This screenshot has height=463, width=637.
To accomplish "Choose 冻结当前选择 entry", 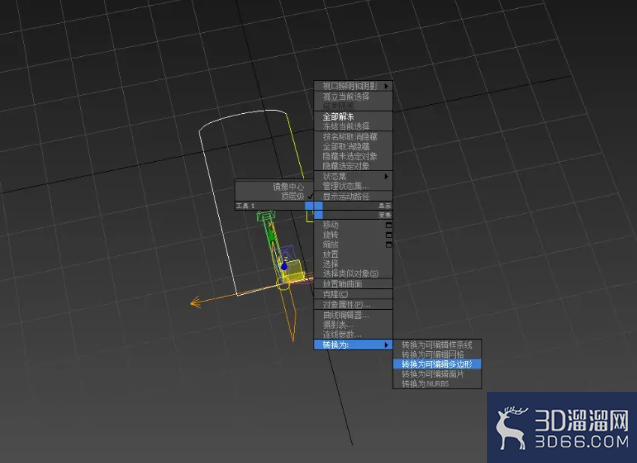I will (x=353, y=126).
